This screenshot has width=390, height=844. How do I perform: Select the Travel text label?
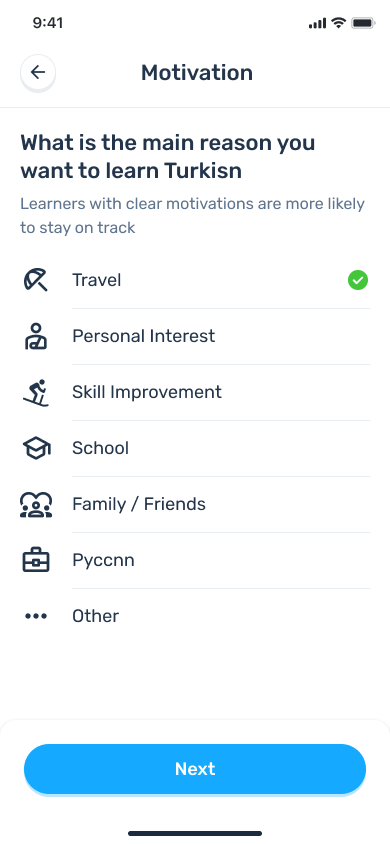pyautogui.click(x=97, y=280)
